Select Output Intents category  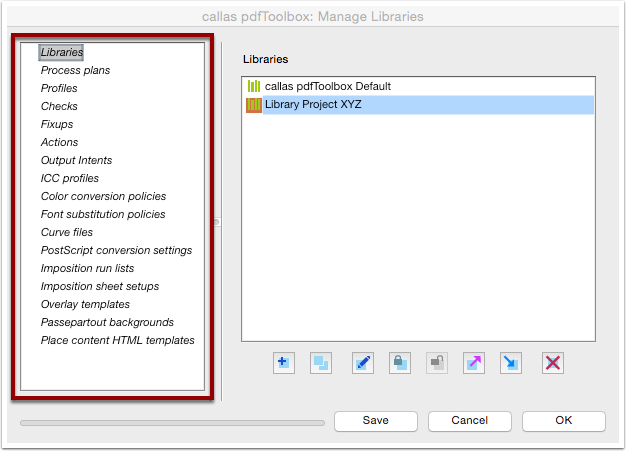point(76,160)
